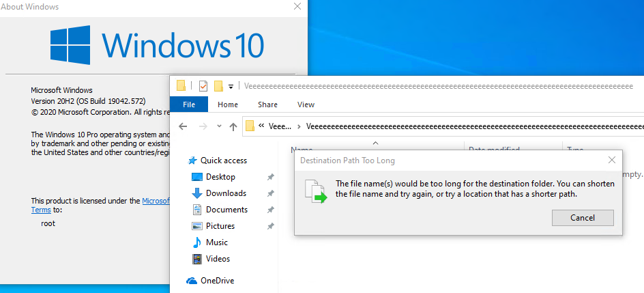Open Desktop in navigation pane
Screen dimensions: 644x293
220,177
